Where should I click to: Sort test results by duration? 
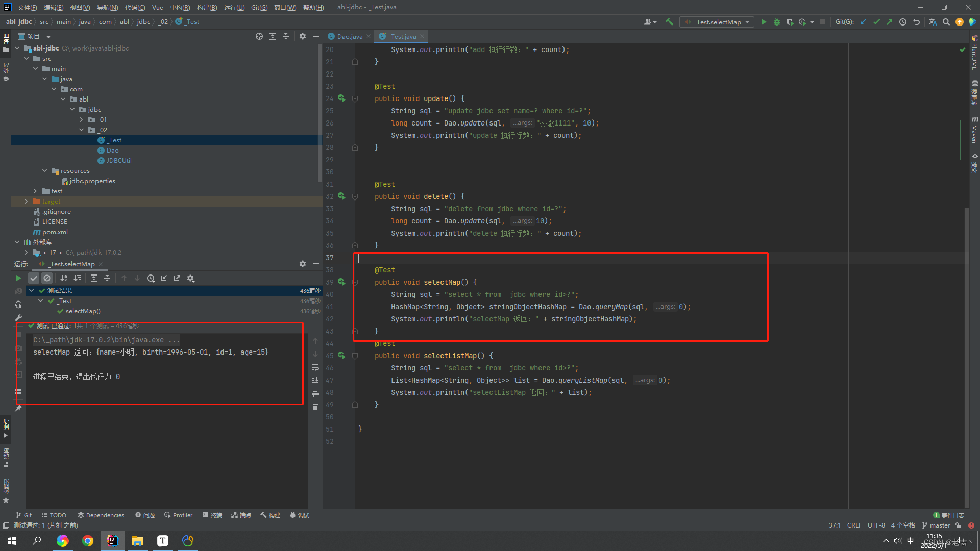(x=77, y=278)
